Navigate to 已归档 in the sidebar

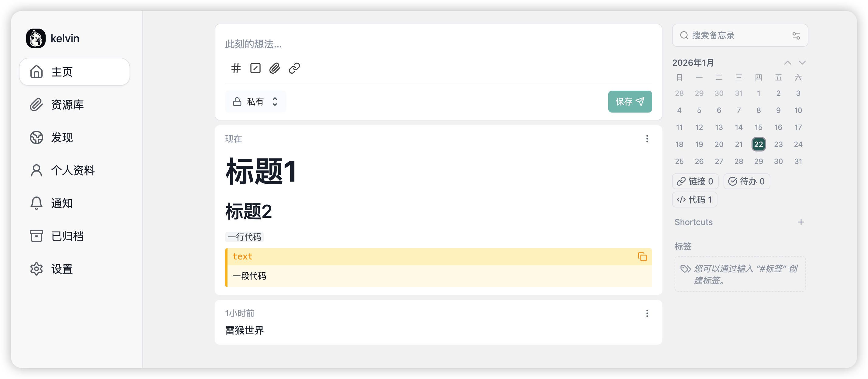68,236
